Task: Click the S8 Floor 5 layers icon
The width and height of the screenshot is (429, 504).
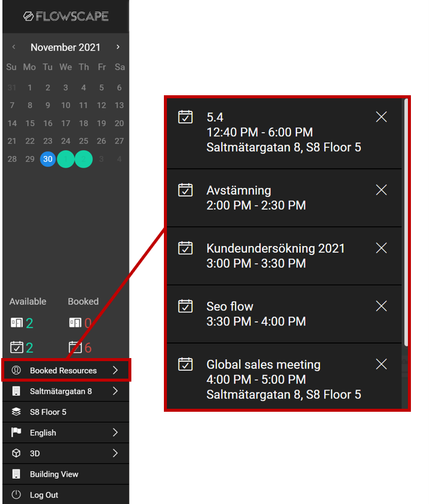Action: [x=16, y=412]
